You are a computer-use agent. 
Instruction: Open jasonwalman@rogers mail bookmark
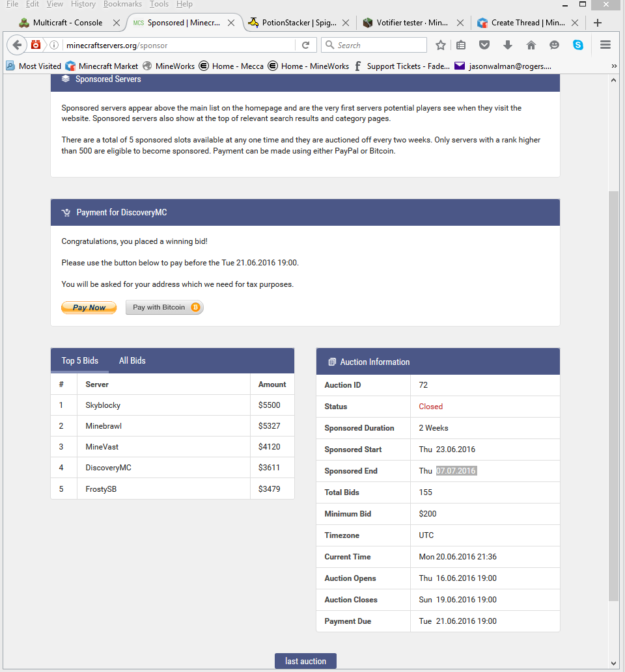[x=503, y=66]
